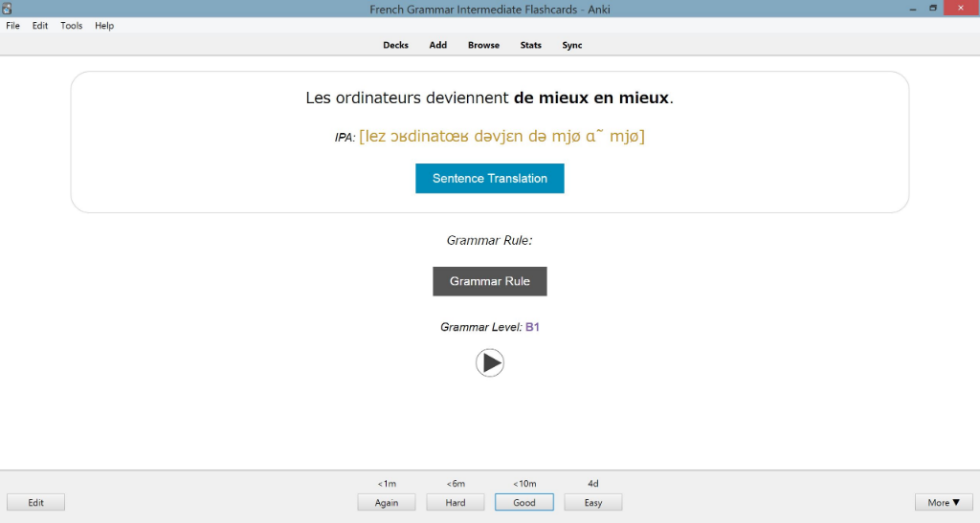Click the '<1m' interval label
Image resolution: width=980 pixels, height=523 pixels.
pyautogui.click(x=387, y=484)
